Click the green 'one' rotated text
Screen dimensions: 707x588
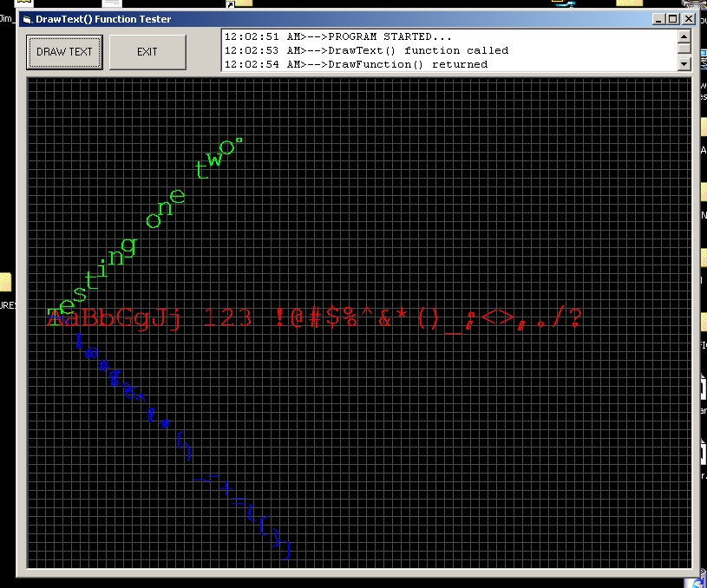pyautogui.click(x=166, y=208)
